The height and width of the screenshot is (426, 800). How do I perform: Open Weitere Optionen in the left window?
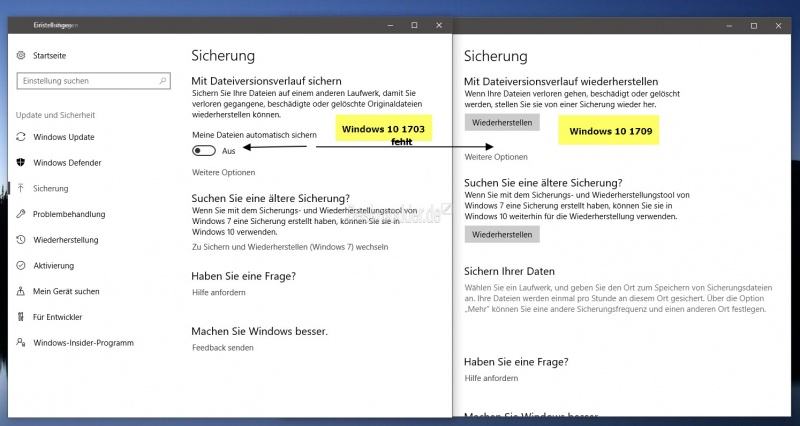(223, 172)
